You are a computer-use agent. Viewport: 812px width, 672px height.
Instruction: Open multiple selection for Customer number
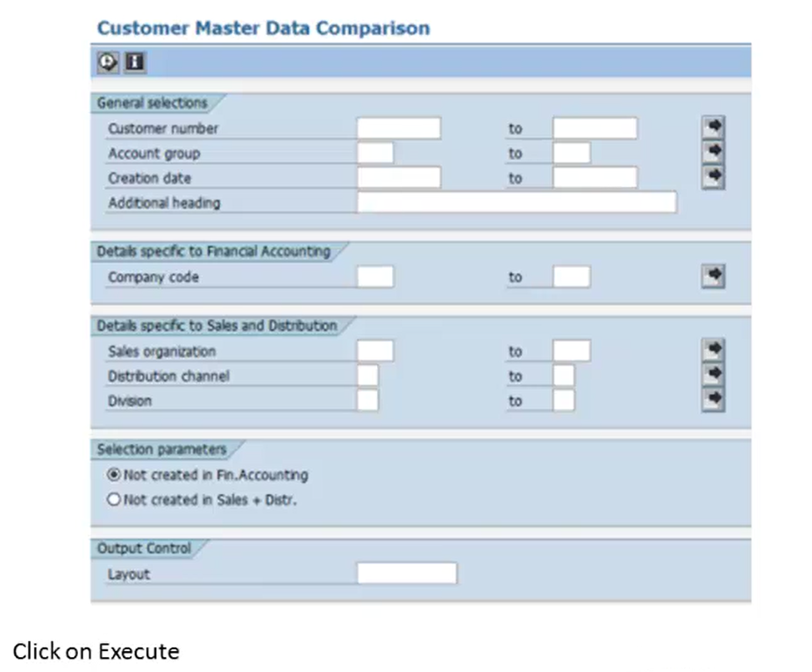713,127
